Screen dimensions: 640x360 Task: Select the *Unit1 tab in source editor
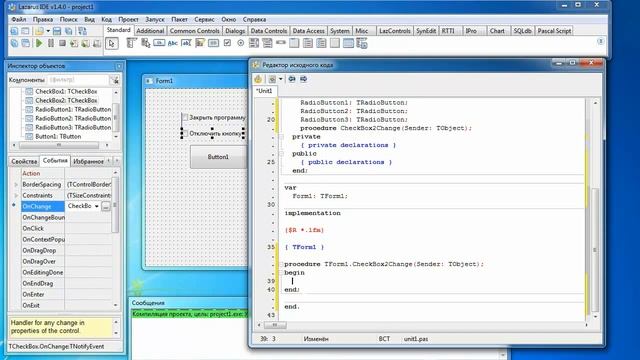click(264, 91)
